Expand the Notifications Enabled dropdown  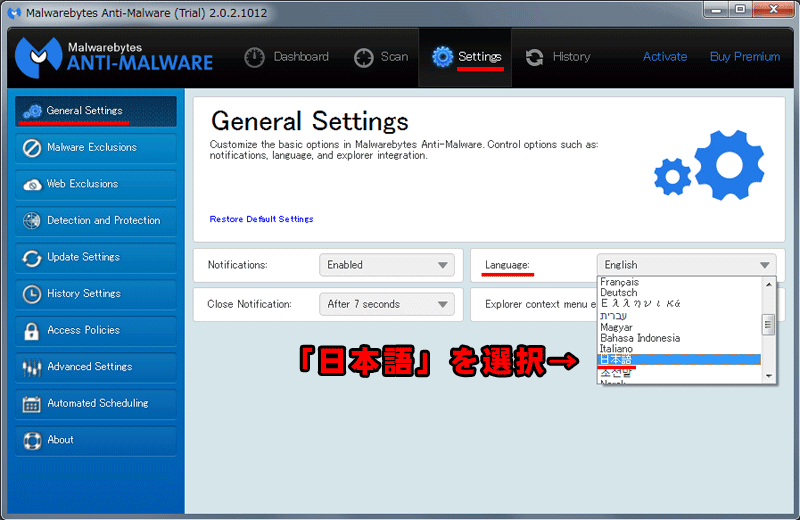point(387,265)
